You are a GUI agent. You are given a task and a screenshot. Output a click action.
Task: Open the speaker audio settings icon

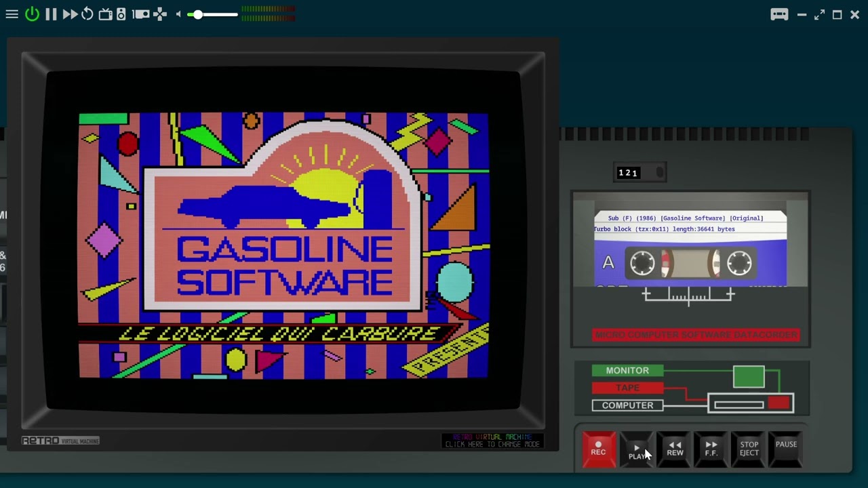click(121, 14)
